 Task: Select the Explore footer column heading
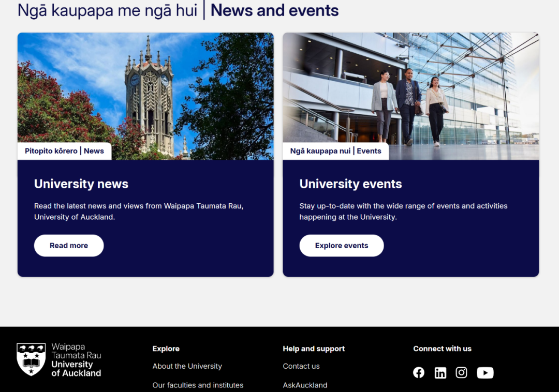pyautogui.click(x=166, y=349)
